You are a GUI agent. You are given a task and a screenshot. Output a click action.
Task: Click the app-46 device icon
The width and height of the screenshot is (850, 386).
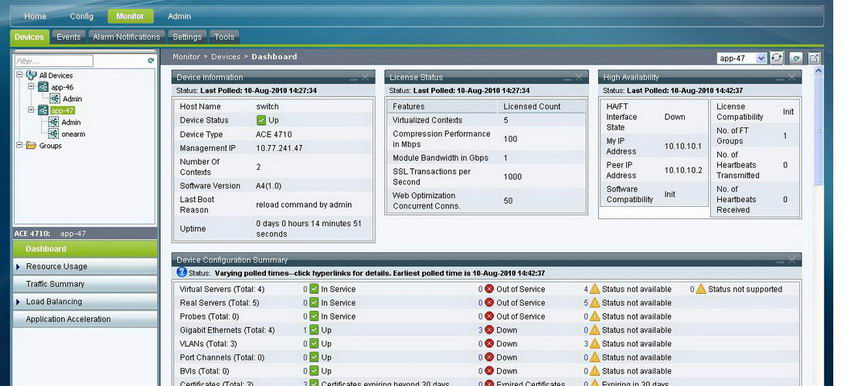(x=43, y=87)
